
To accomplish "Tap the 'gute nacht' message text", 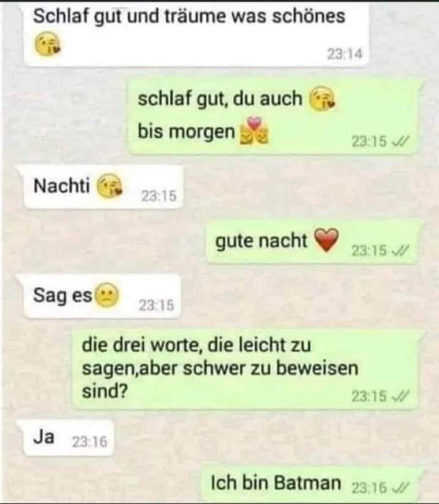I will click(261, 240).
